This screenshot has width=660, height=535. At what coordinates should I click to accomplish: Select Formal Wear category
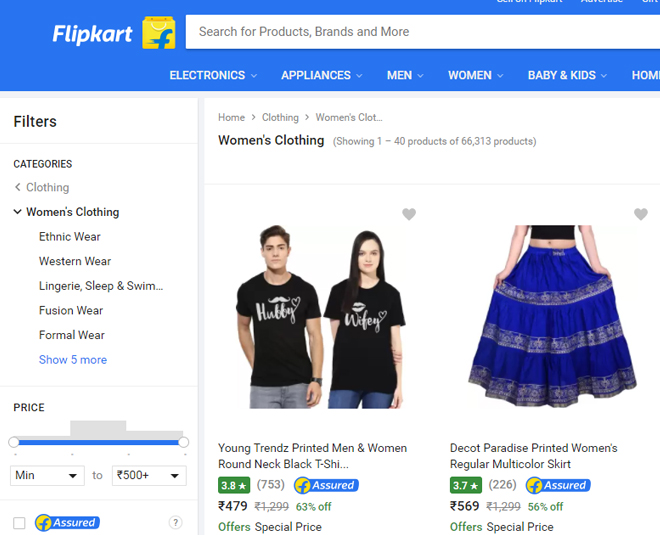pos(72,335)
